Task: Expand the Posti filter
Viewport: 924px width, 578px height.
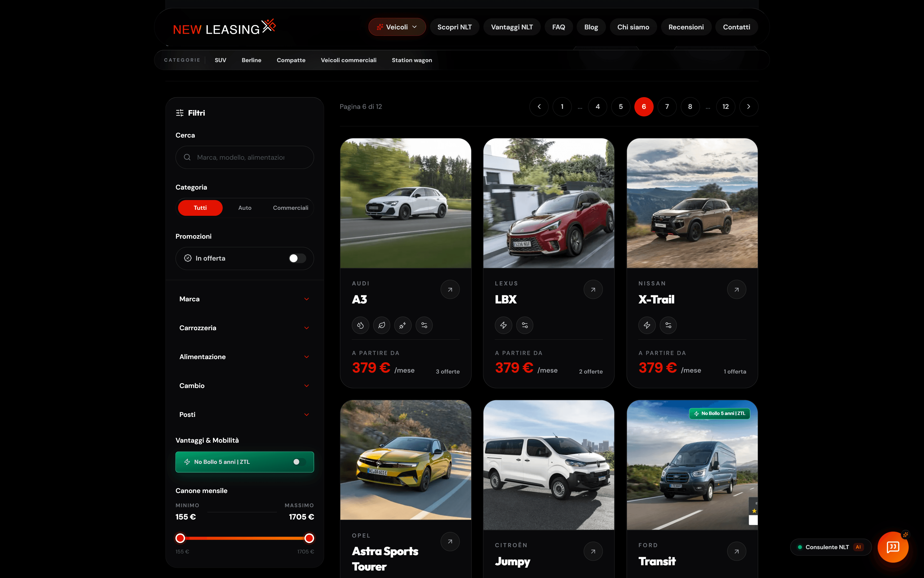Action: 244,414
